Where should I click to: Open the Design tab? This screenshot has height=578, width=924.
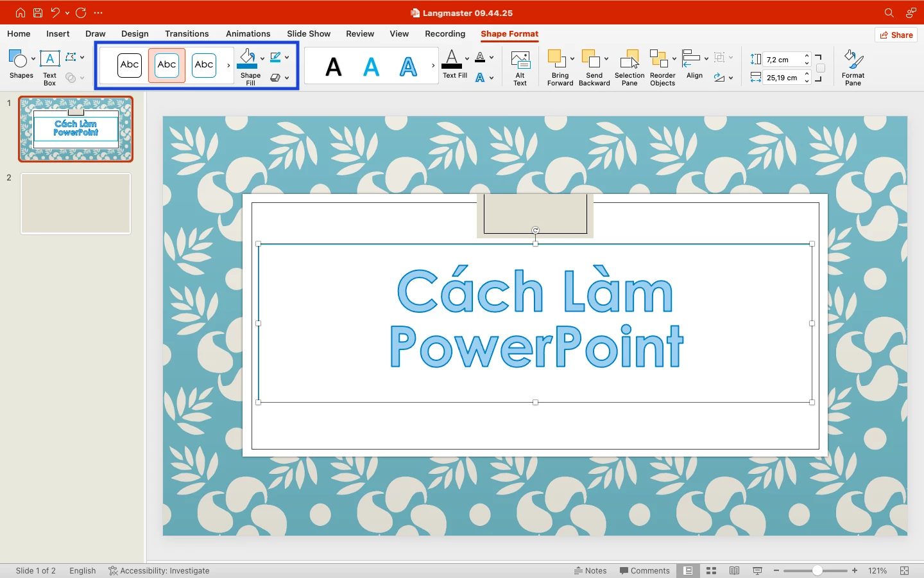click(x=135, y=33)
